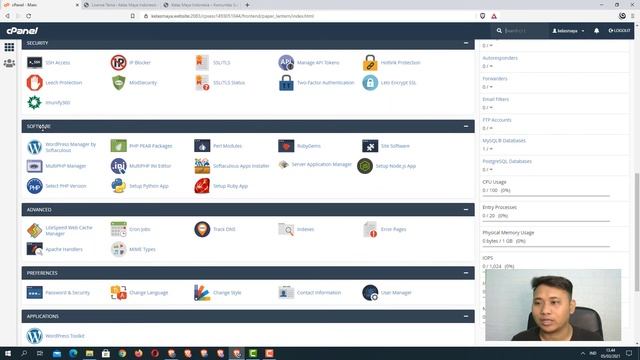This screenshot has width=640, height=360.
Task: Open Setup Node.js App icon
Action: [365, 166]
